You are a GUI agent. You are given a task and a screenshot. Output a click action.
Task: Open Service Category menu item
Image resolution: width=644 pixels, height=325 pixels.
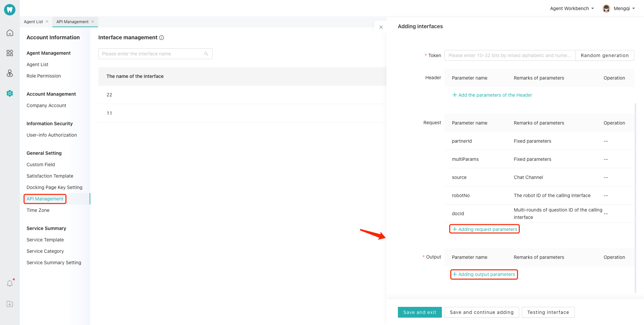[x=45, y=251]
